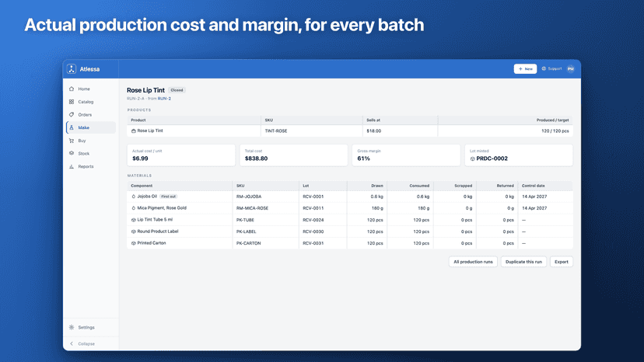Screen dimensions: 644x362
Task: Click the Stock layers icon
Action: coord(72,154)
